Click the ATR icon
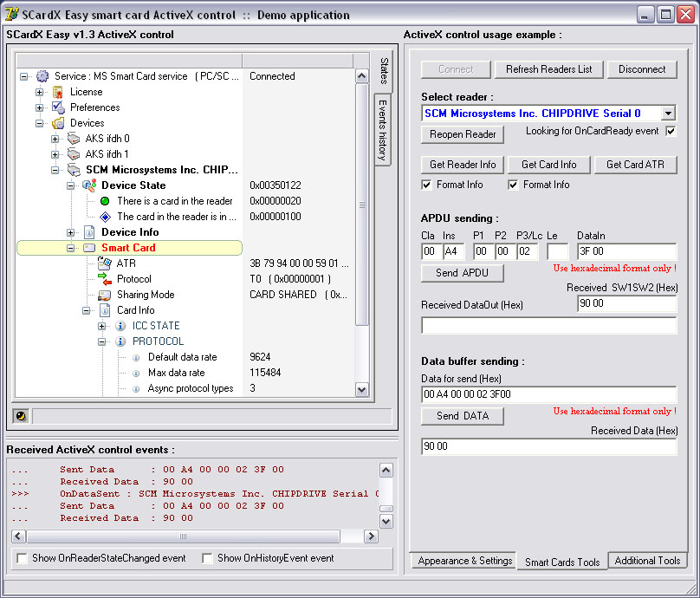700x598 pixels. [x=105, y=263]
